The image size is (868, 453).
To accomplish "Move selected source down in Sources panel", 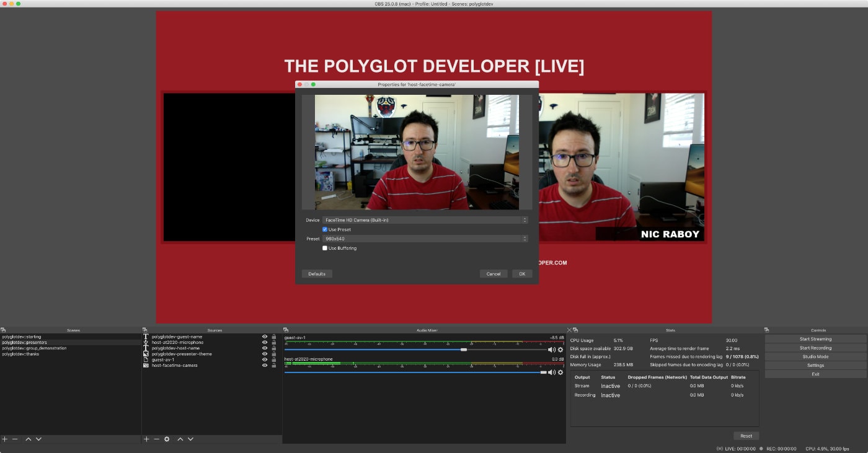I will point(190,439).
